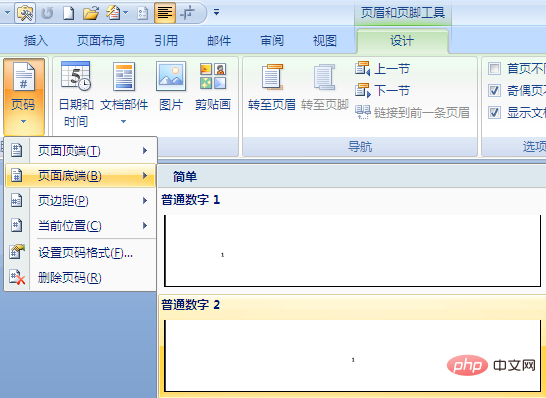Switch to the 页面布局 ribbon tab
The image size is (546, 398).
point(101,40)
